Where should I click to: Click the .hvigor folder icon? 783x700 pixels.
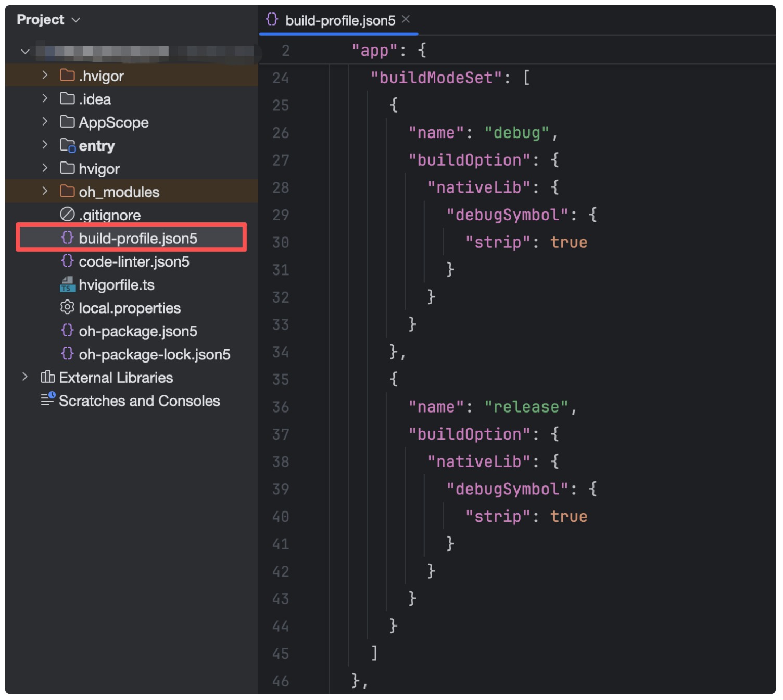(x=67, y=76)
